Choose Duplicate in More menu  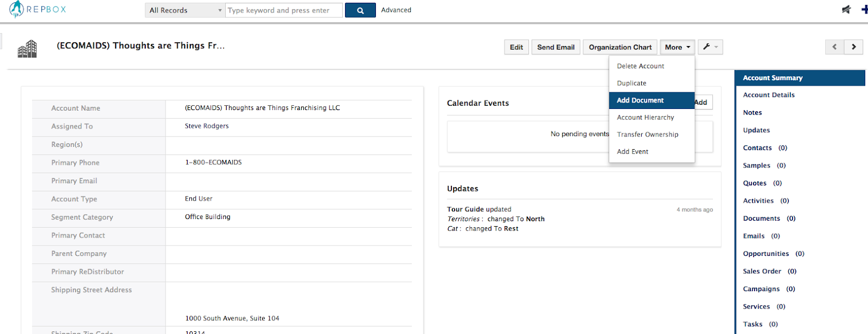[652, 83]
